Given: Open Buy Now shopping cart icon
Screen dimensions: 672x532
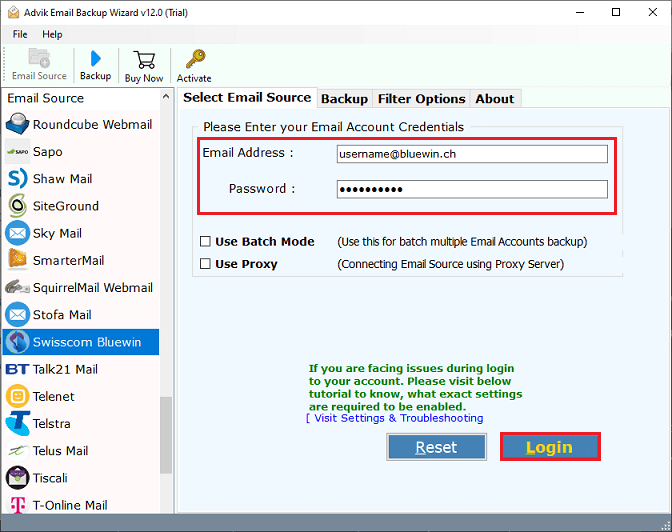Looking at the screenshot, I should coord(144,60).
